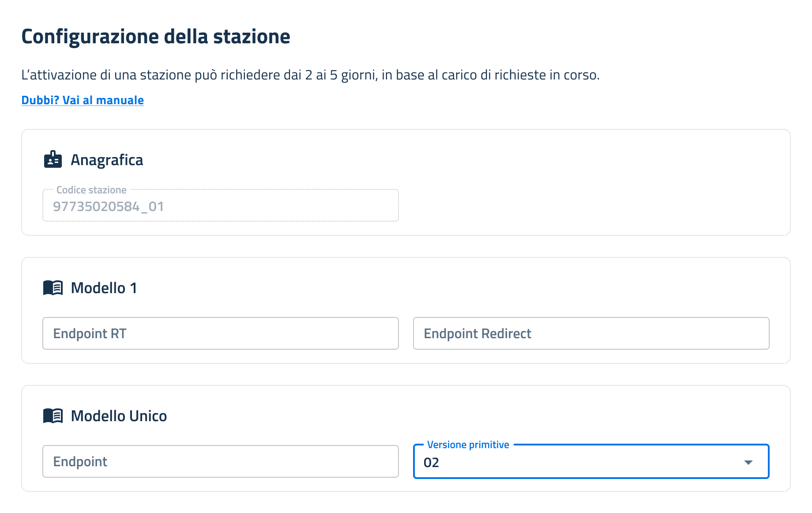Focus the Endpoint Redirect input field
The image size is (812, 513).
point(591,333)
